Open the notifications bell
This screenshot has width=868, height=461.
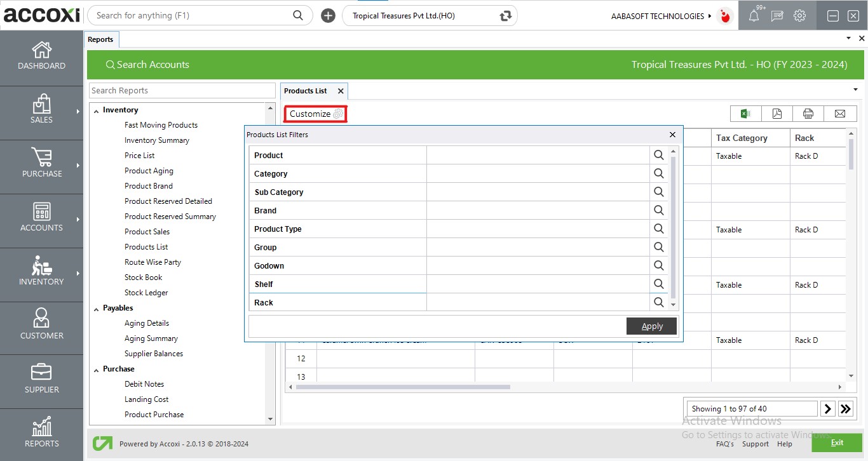[754, 16]
